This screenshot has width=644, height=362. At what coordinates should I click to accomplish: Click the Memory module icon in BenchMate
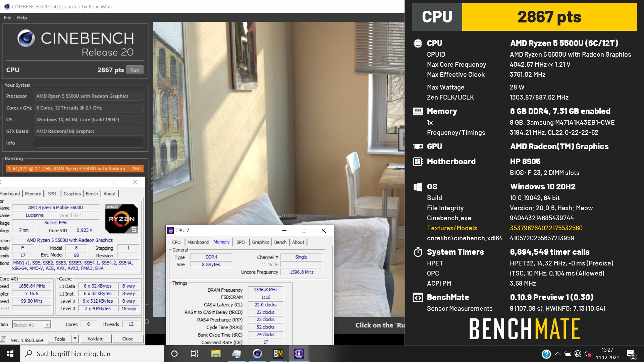[x=418, y=112]
